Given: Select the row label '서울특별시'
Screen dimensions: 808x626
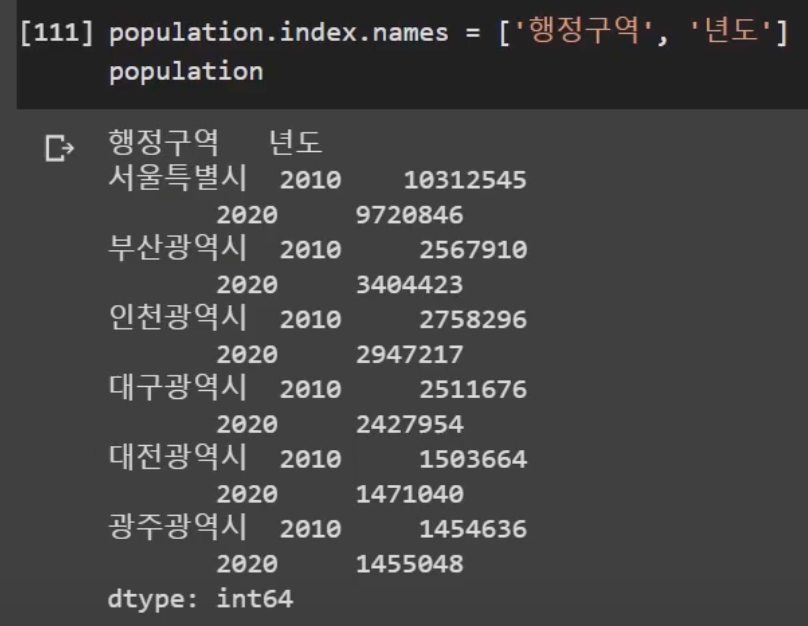Looking at the screenshot, I should point(178,178).
